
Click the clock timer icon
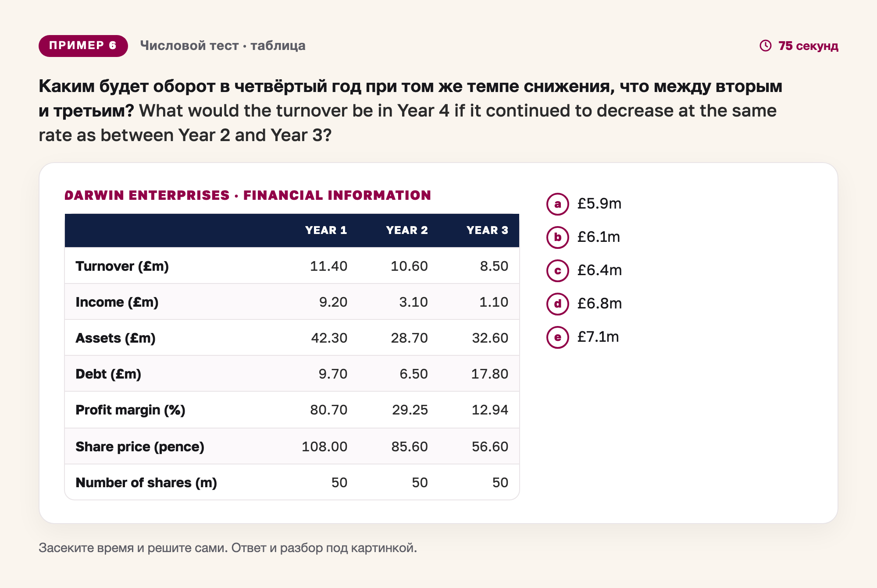tap(765, 46)
